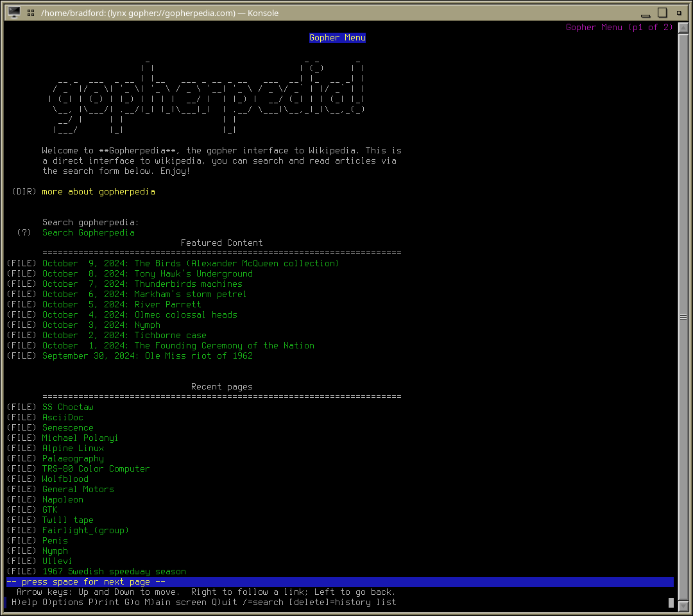This screenshot has width=693, height=616.
Task: Click the on-all-desktops pin icon in title bar
Action: tap(31, 13)
